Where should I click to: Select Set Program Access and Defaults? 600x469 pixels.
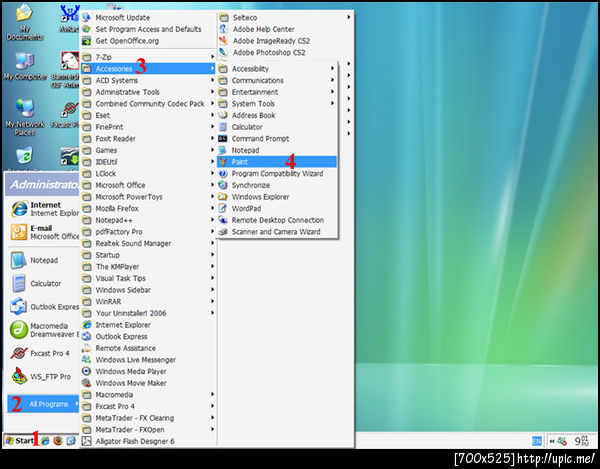(148, 29)
